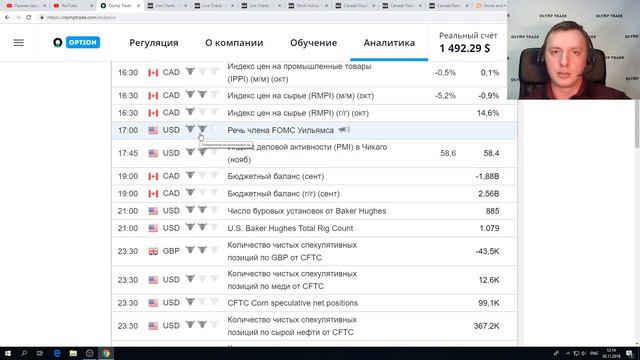Open the notification center icon
The image size is (640, 360).
(x=630, y=353)
